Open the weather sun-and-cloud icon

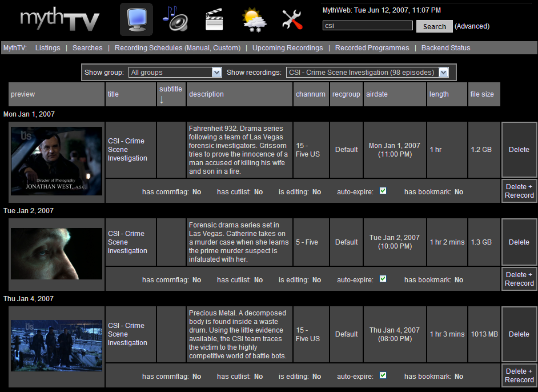pos(254,19)
